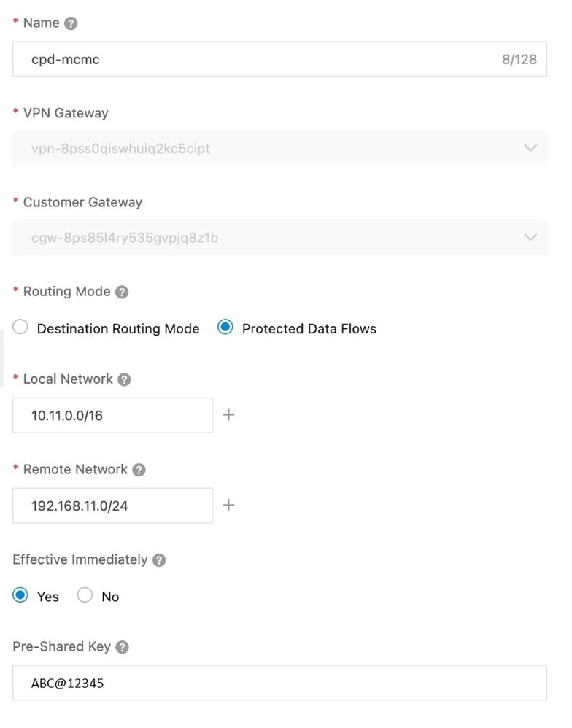Image resolution: width=572 pixels, height=728 pixels.
Task: Click the Pre-Shared Key input field
Action: pos(279,683)
